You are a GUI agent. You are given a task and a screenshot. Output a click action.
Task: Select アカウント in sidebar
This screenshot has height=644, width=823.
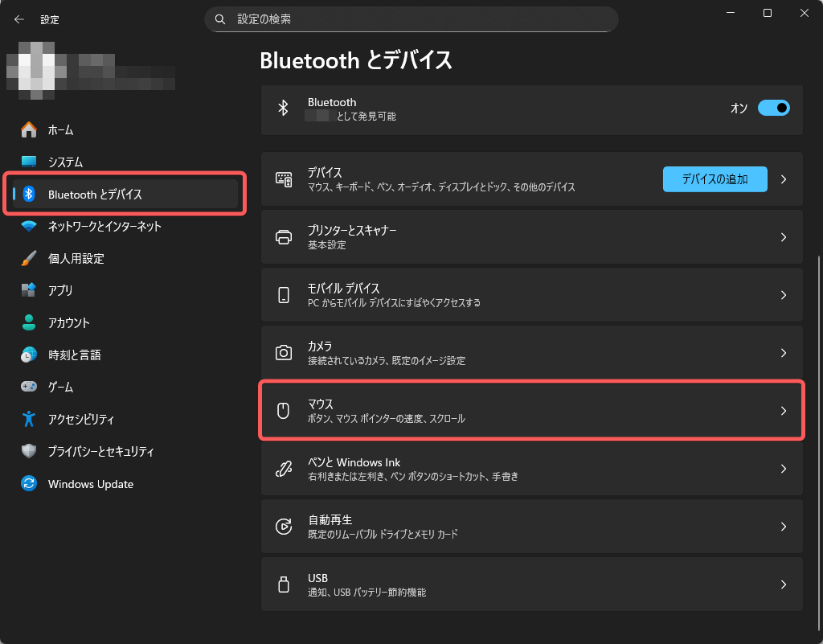[125, 322]
